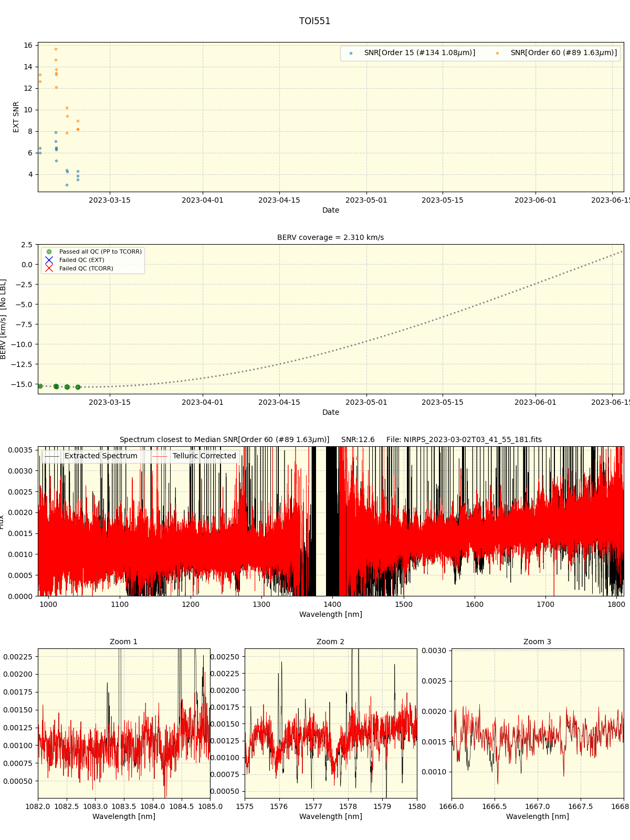The width and height of the screenshot is (630, 840).
Task: Click the BERV [km/s] y-axis label
Action: 3,319
